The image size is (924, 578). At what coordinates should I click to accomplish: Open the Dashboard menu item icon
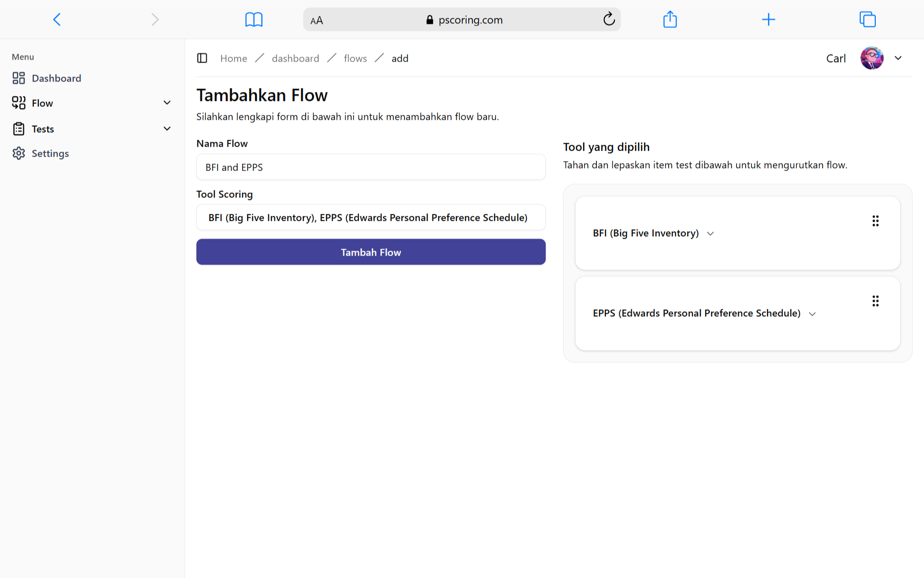pyautogui.click(x=19, y=78)
